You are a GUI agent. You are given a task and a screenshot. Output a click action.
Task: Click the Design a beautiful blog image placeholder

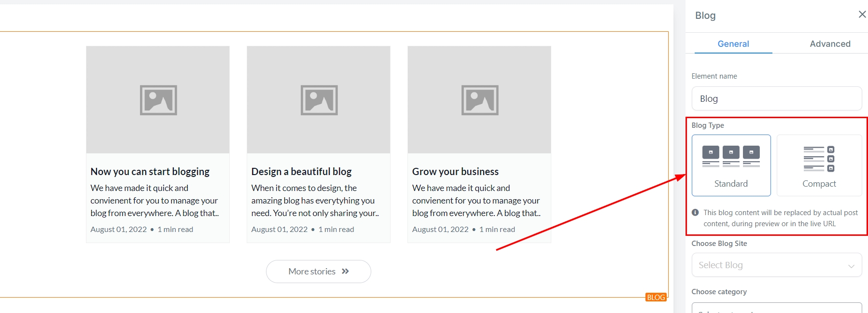319,100
